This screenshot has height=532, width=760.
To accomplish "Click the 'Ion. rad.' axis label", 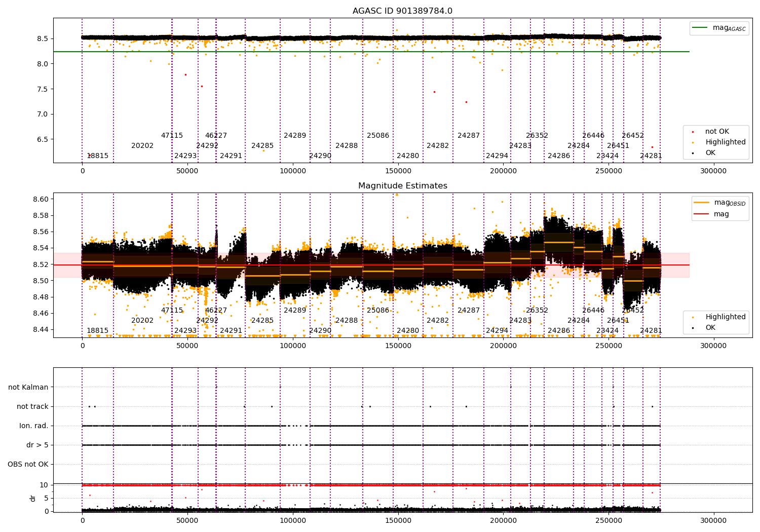I will [34, 426].
